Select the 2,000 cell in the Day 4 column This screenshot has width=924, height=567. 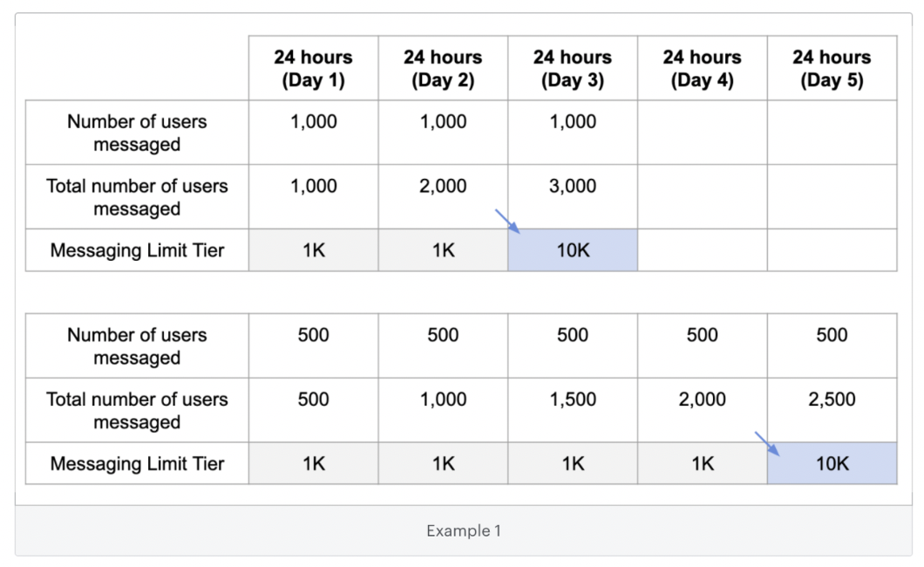coord(702,400)
